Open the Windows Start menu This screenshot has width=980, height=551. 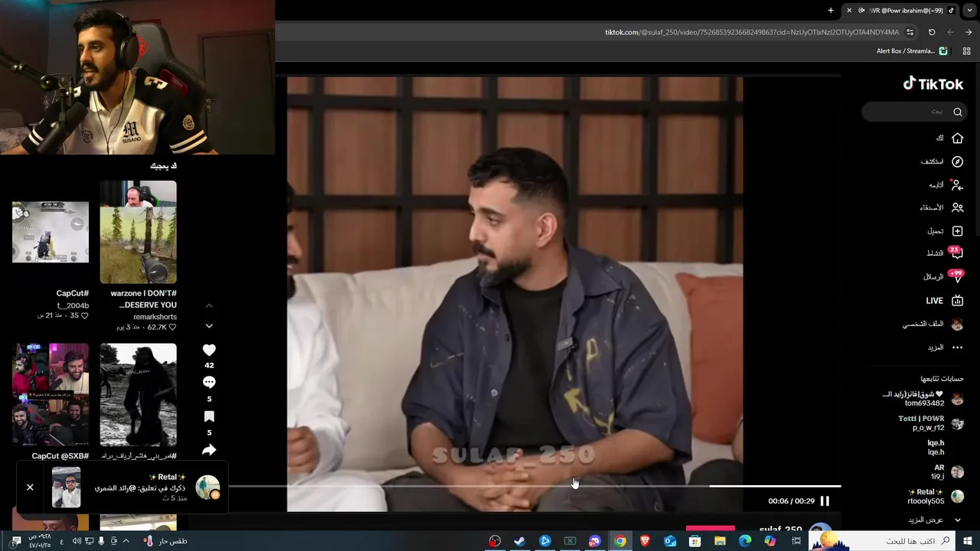[967, 541]
